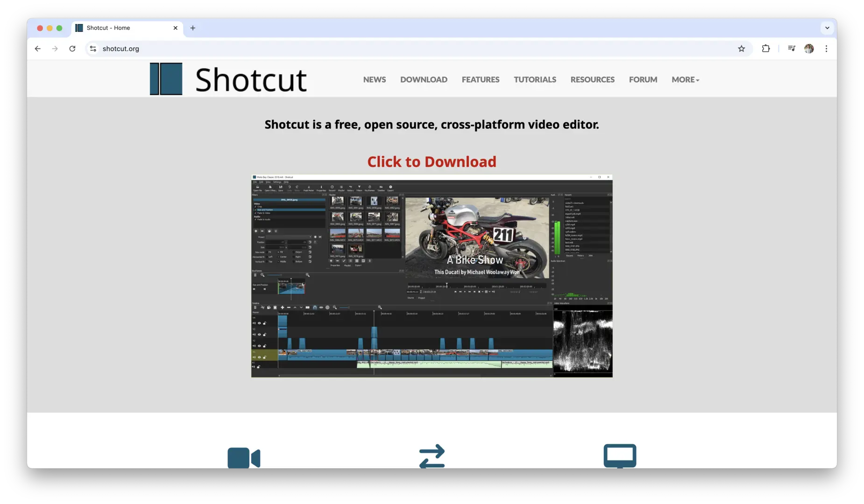Open the NEWS page
Screen dimensions: 864x504
375,80
